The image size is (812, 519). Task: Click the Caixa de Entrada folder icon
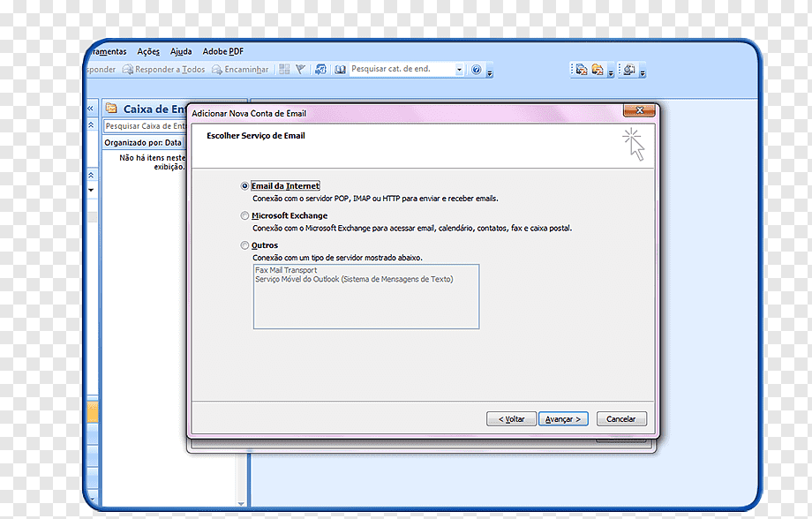(111, 109)
